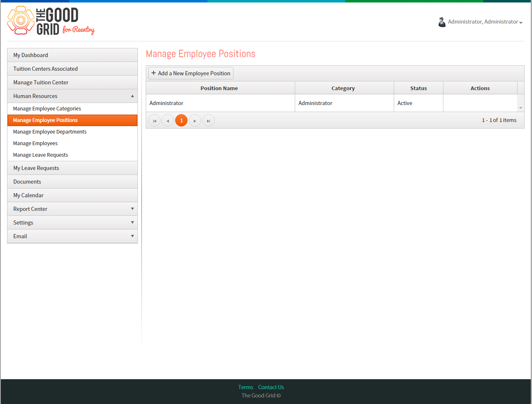This screenshot has height=404, width=532.
Task: Sort by Category column header
Action: pyautogui.click(x=344, y=88)
